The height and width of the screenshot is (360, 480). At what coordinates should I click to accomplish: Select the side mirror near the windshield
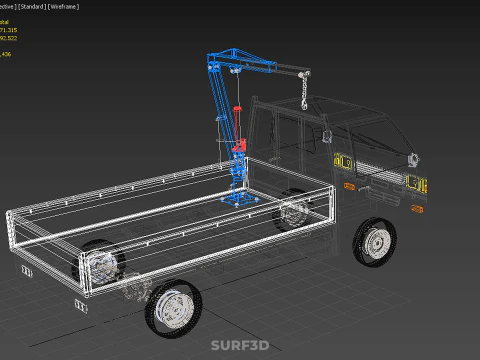[x=414, y=160]
